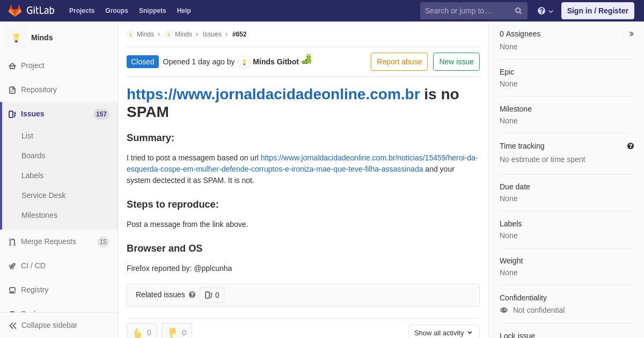Image resolution: width=644 pixels, height=338 pixels.
Task: Open the Help nav link
Action: click(184, 11)
